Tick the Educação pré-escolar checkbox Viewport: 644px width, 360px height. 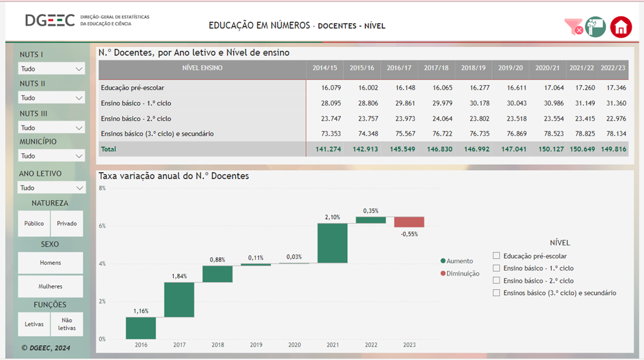point(496,256)
